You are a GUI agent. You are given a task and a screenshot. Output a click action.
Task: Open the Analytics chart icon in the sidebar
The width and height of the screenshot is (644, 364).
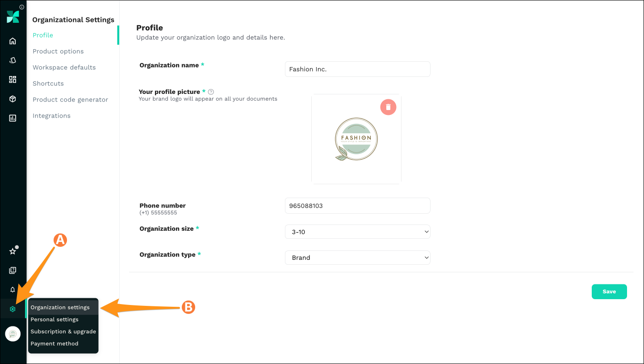coord(13,118)
